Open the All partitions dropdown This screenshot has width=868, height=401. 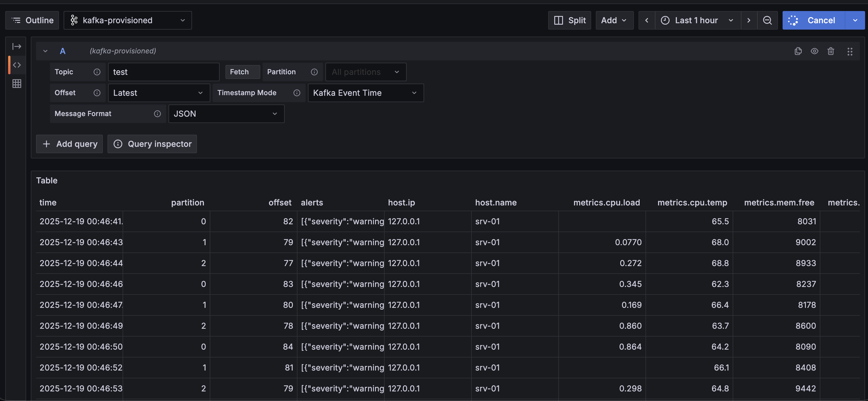click(x=366, y=72)
